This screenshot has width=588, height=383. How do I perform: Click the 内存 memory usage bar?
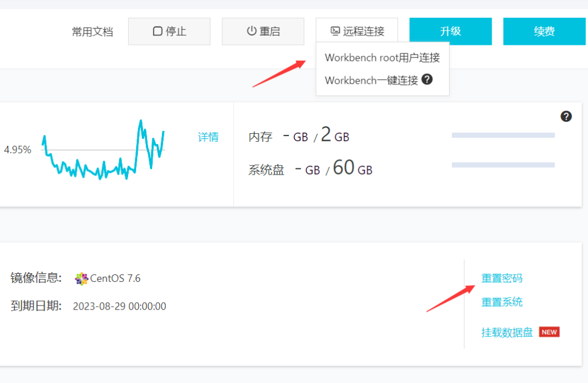point(503,136)
